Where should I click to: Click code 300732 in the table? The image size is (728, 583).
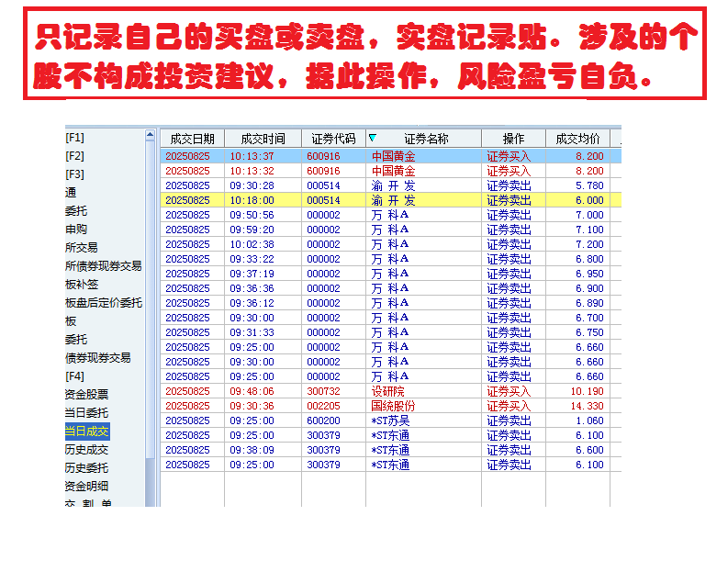pyautogui.click(x=324, y=391)
